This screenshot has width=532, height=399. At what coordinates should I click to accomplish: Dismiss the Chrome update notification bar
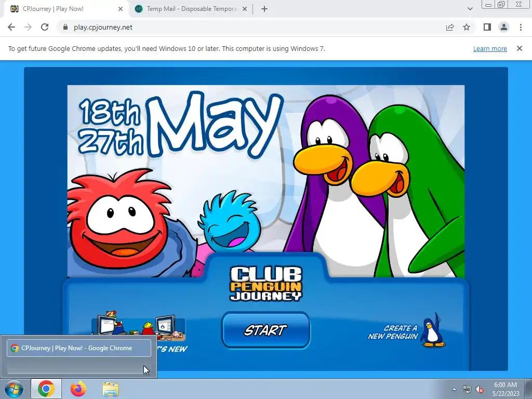point(520,48)
